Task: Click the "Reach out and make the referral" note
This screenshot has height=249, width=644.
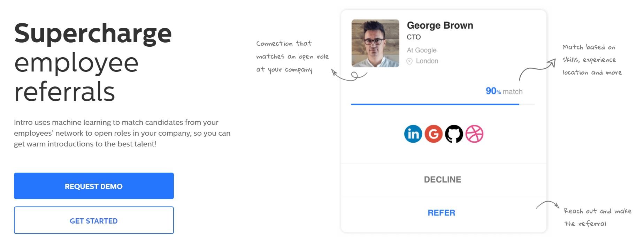Action: [597, 217]
